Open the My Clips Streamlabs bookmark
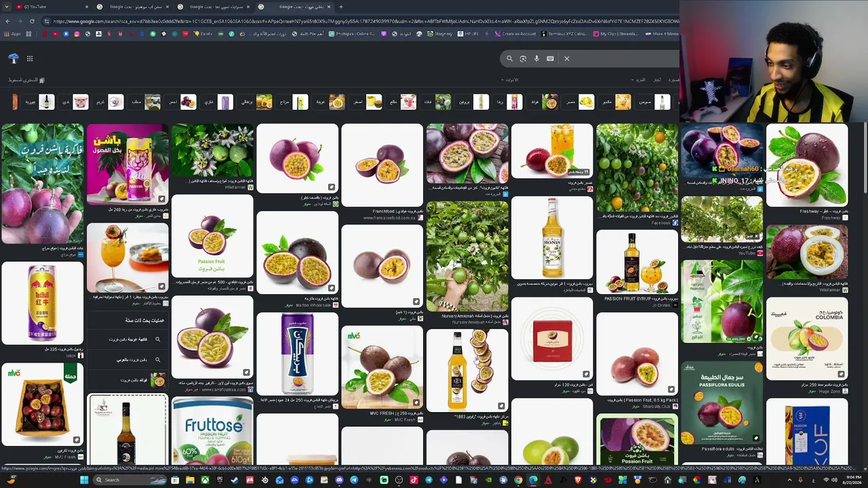Viewport: 868px width, 488px height. pos(616,34)
